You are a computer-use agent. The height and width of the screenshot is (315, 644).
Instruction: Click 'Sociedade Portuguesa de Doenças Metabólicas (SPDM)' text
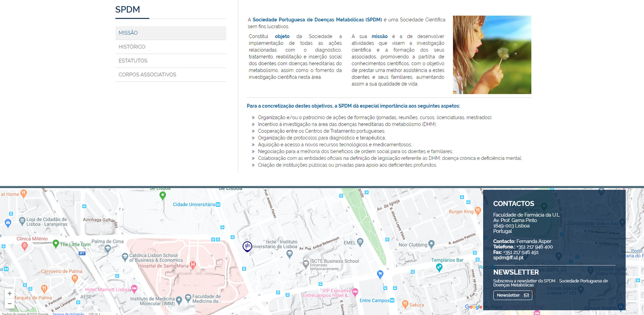tap(317, 20)
